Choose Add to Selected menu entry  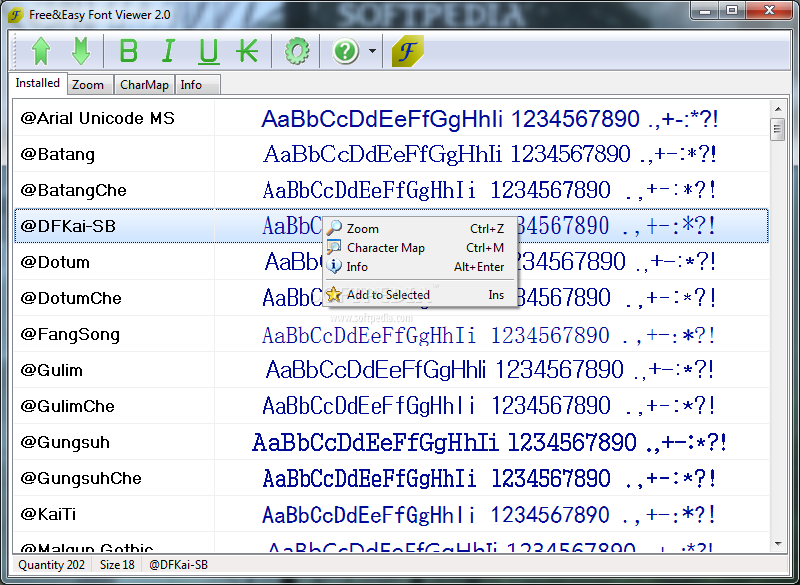[420, 295]
